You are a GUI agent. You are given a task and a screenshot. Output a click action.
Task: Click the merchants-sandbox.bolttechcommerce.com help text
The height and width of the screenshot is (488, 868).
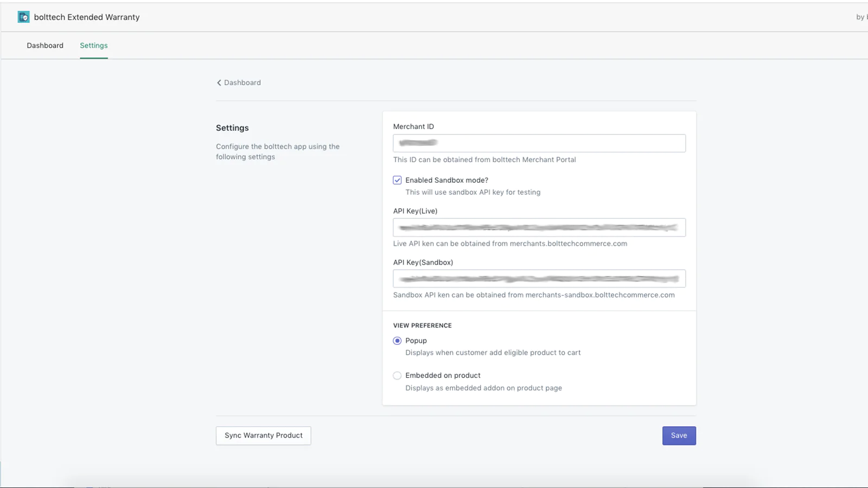[x=534, y=295]
